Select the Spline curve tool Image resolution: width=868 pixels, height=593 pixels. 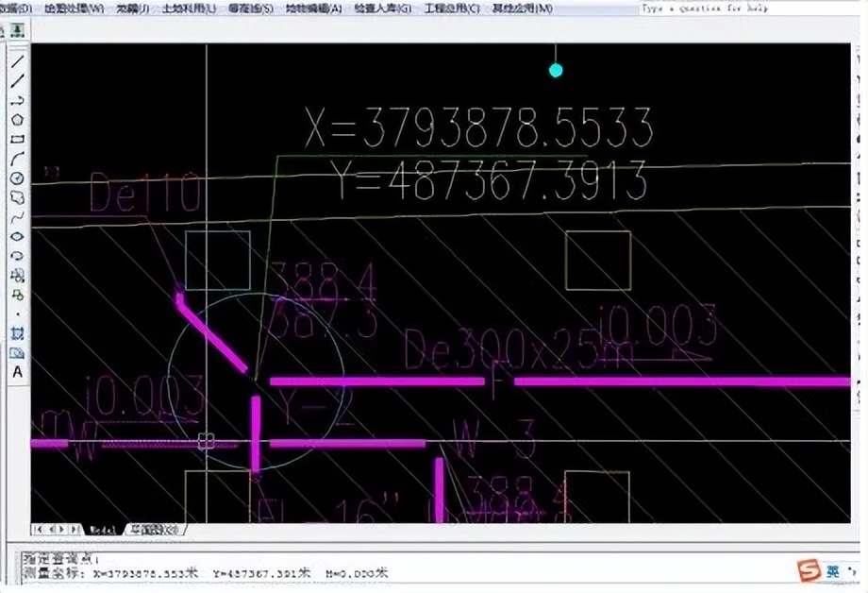(17, 216)
